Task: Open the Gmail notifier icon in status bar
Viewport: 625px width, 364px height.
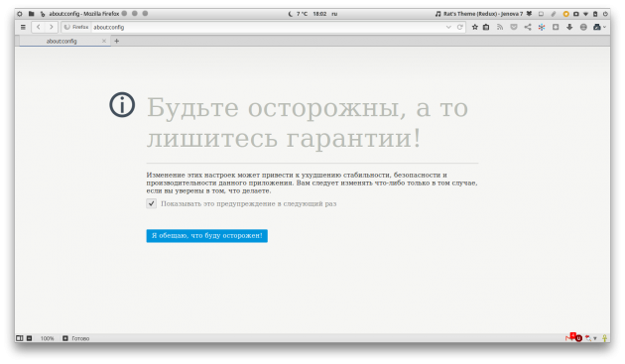Action: click(569, 337)
